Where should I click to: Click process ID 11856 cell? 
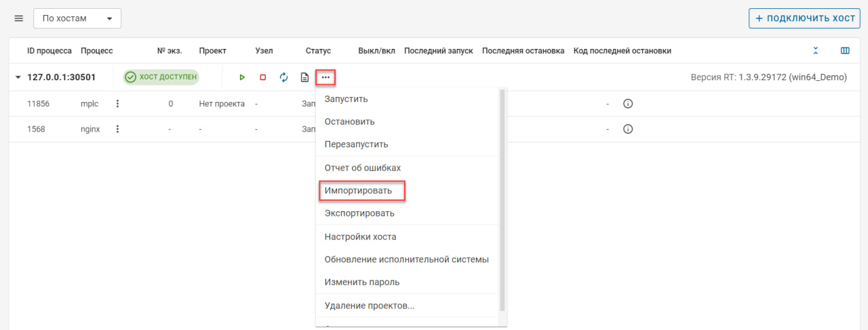[39, 104]
